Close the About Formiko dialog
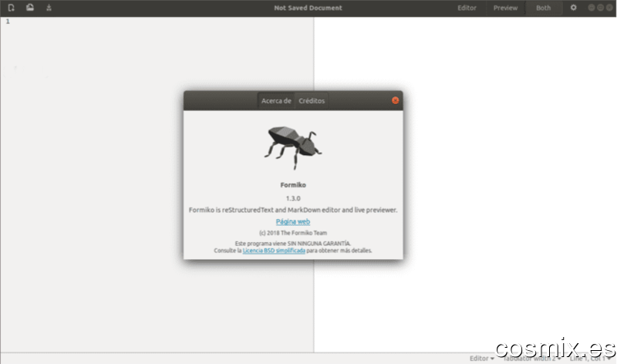Screen dimensions: 617x364 (x=395, y=100)
